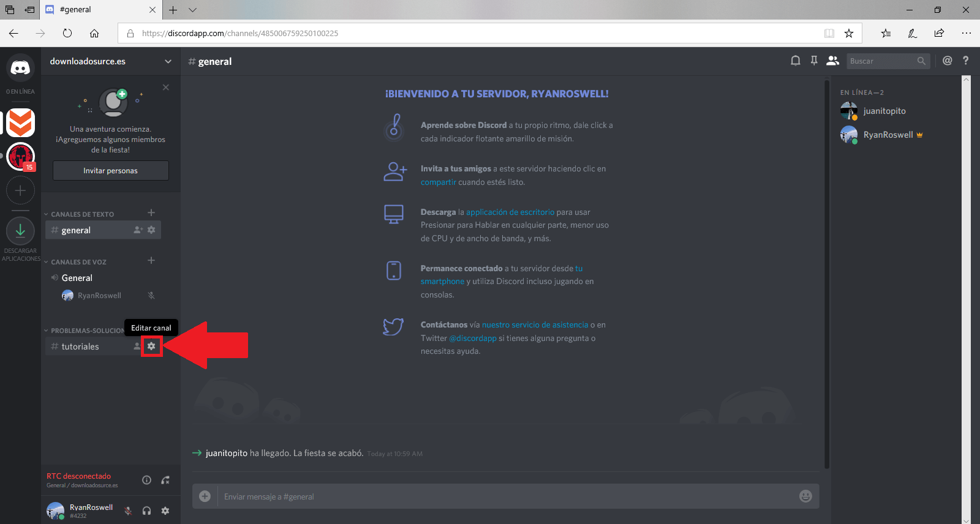Show the browser tab previews chevron
Screen dimensions: 980x524
(192, 10)
